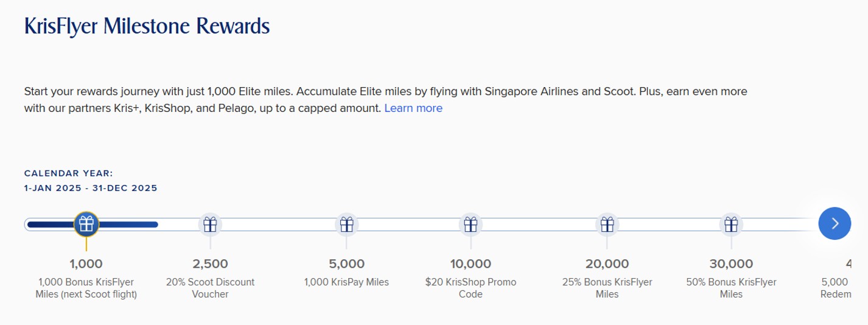
Task: Select the 30,000 miles gift icon
Action: [730, 225]
